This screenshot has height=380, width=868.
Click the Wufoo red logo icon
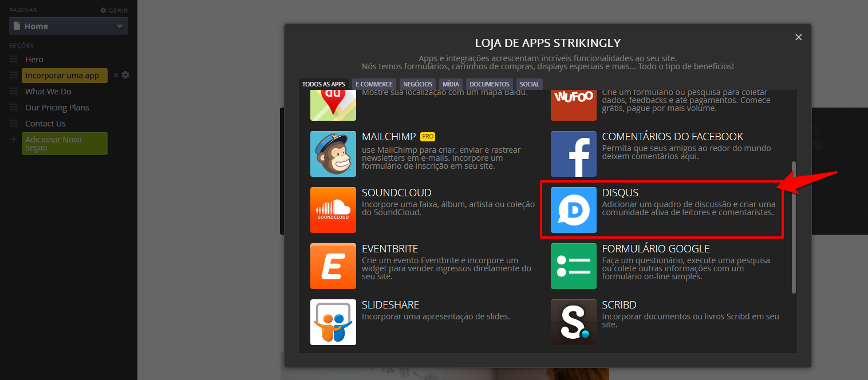click(574, 105)
